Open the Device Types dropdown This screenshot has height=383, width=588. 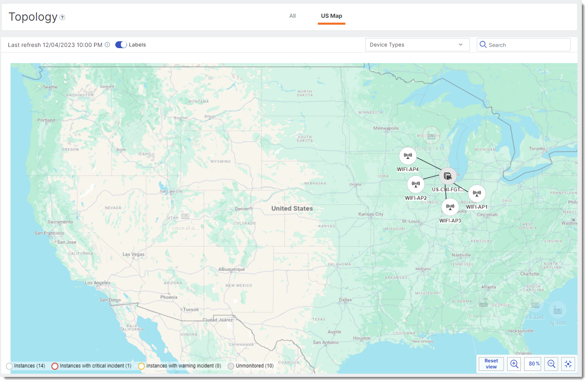[x=417, y=44]
